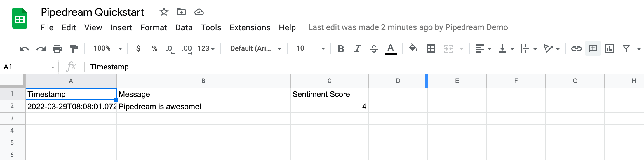The height and width of the screenshot is (160, 644).
Task: Open the zoom 100% dropdown
Action: click(107, 48)
